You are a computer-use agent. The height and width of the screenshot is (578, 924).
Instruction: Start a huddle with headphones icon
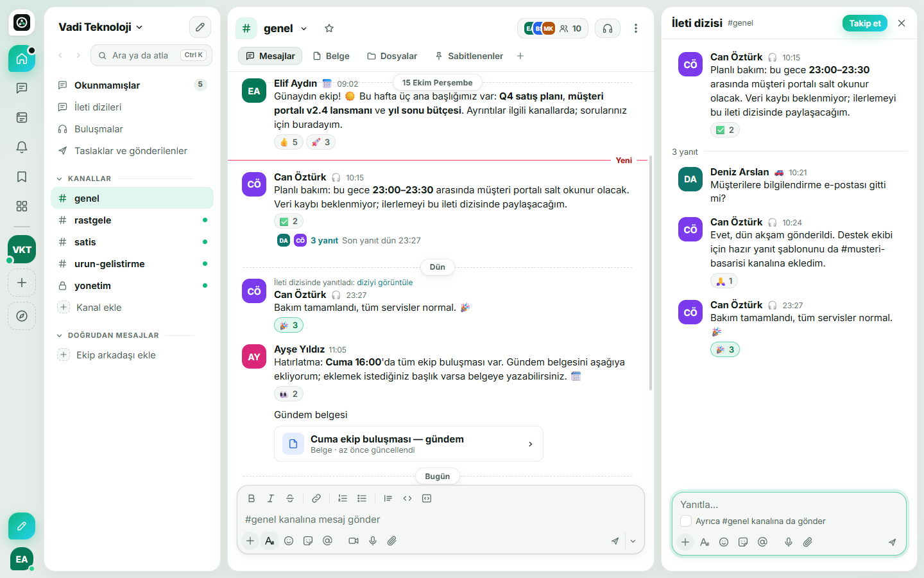[608, 28]
